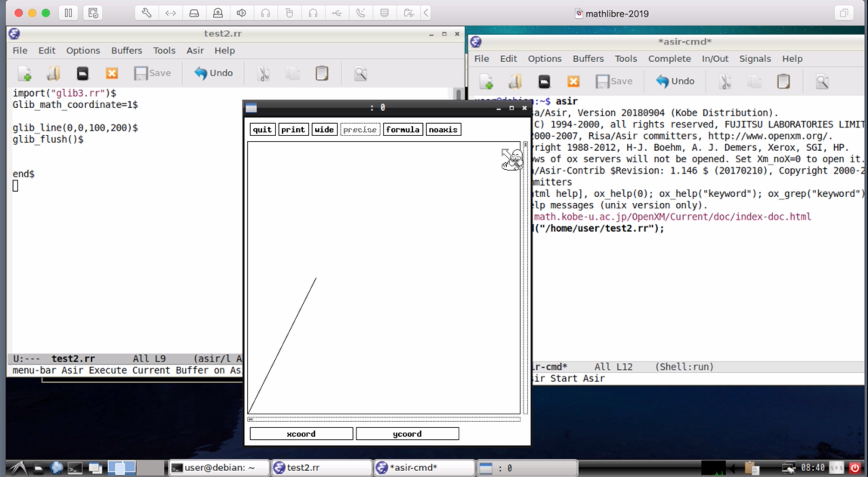Screen dimensions: 868x477
Task: Click scissors cut icon in asir-cmd toolbar
Action: (725, 82)
